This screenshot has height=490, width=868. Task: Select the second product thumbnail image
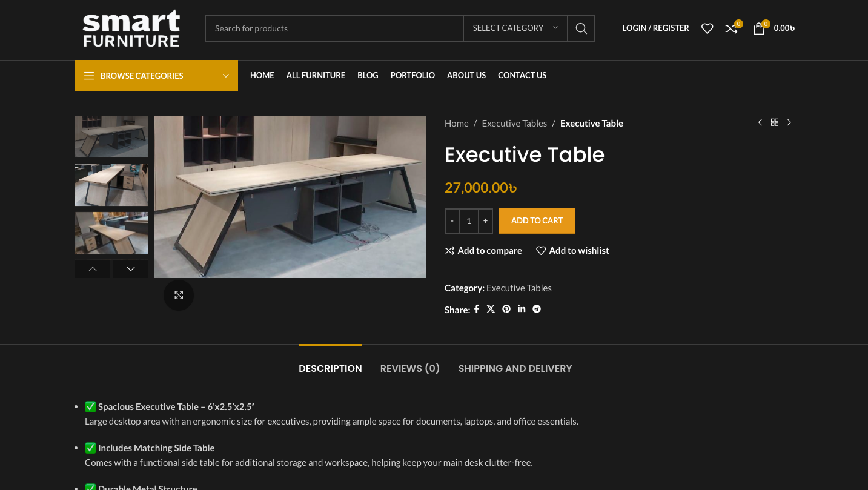point(111,185)
